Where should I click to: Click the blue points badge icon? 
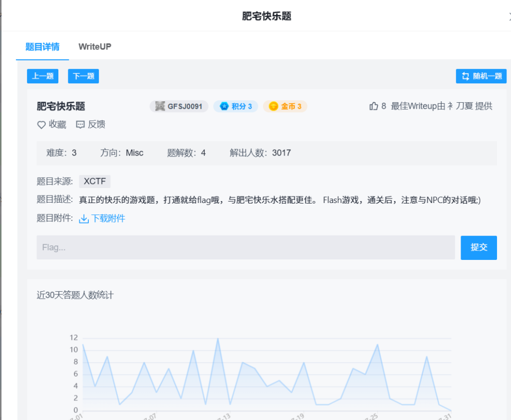click(x=224, y=106)
